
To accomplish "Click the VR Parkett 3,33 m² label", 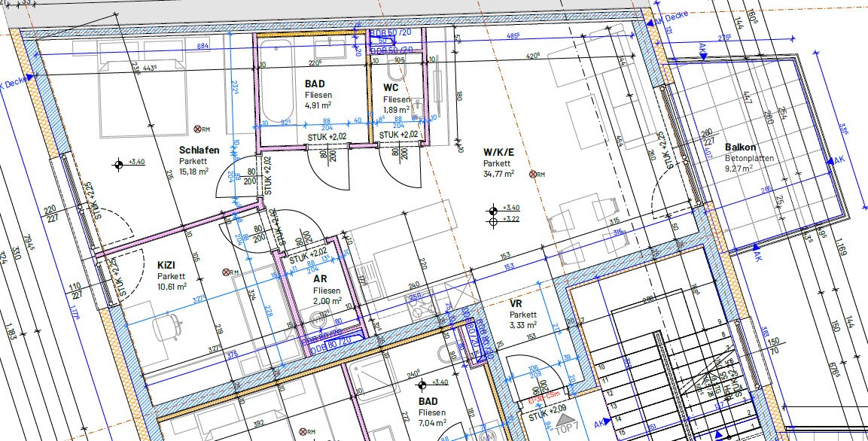I will point(522,314).
